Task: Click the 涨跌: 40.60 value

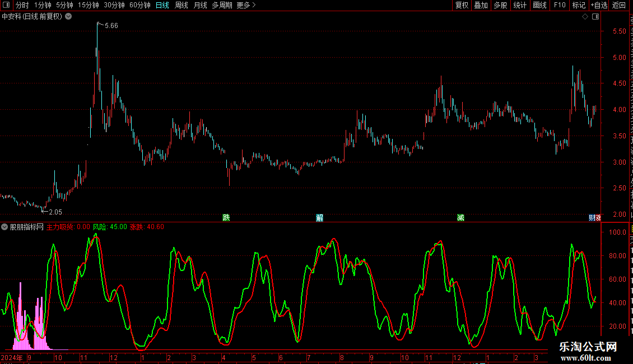Action: [x=147, y=227]
